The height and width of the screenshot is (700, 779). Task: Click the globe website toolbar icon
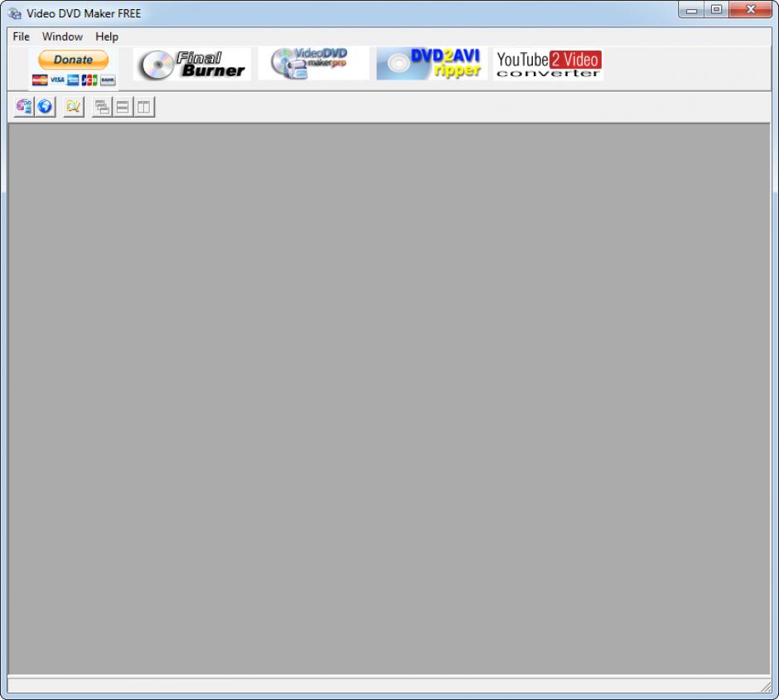click(x=45, y=107)
